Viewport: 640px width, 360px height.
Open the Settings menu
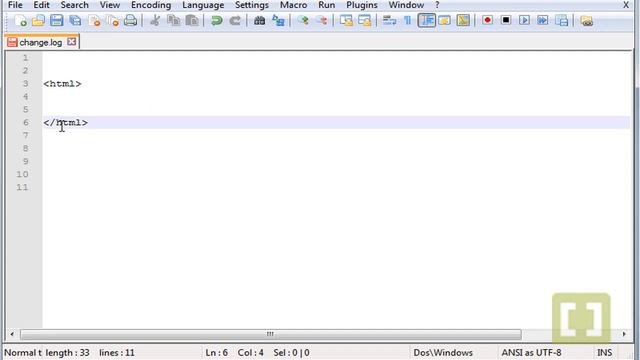point(252,5)
